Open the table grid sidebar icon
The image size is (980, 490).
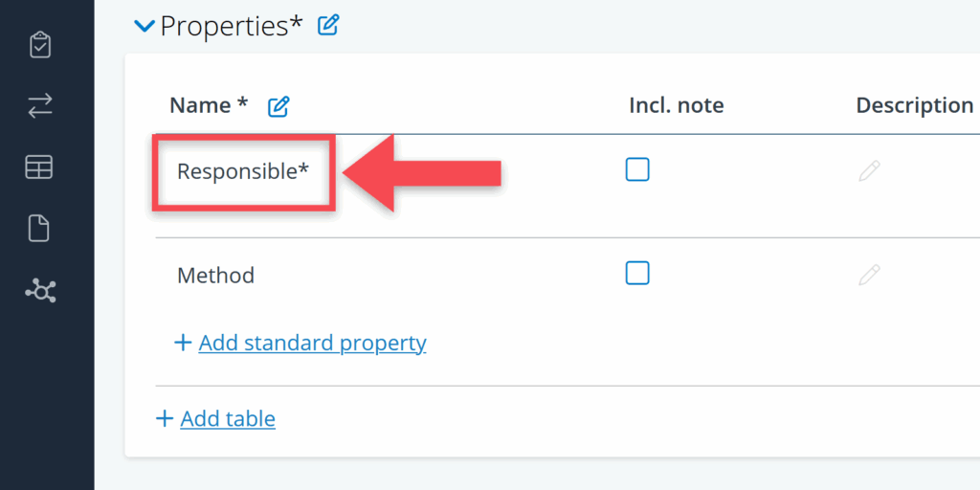point(40,167)
